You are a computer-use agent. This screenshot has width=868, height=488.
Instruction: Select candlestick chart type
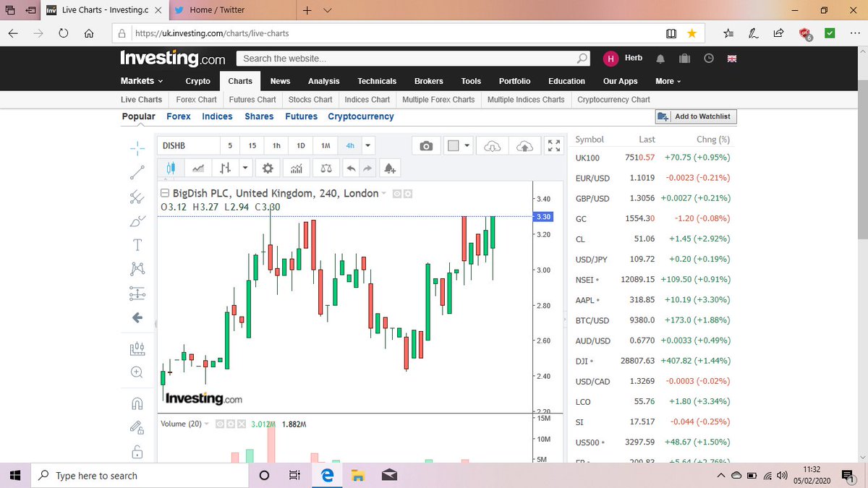point(171,168)
